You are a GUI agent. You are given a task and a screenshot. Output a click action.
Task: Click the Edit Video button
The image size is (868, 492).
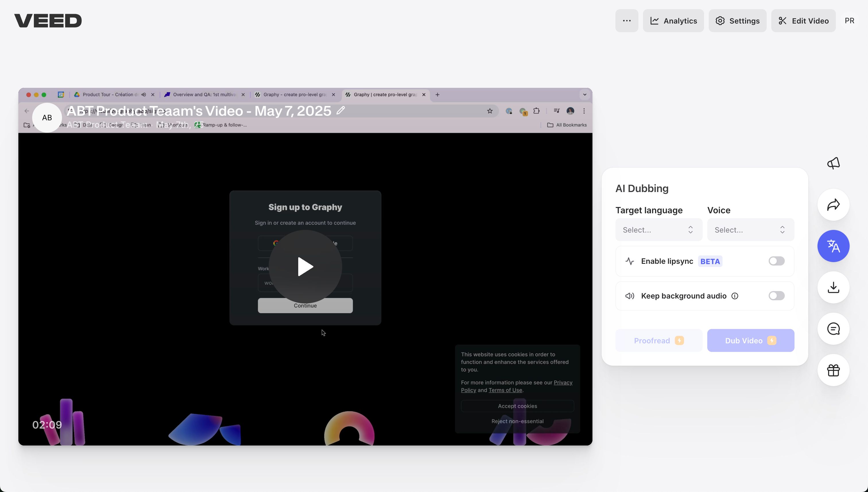[803, 21]
